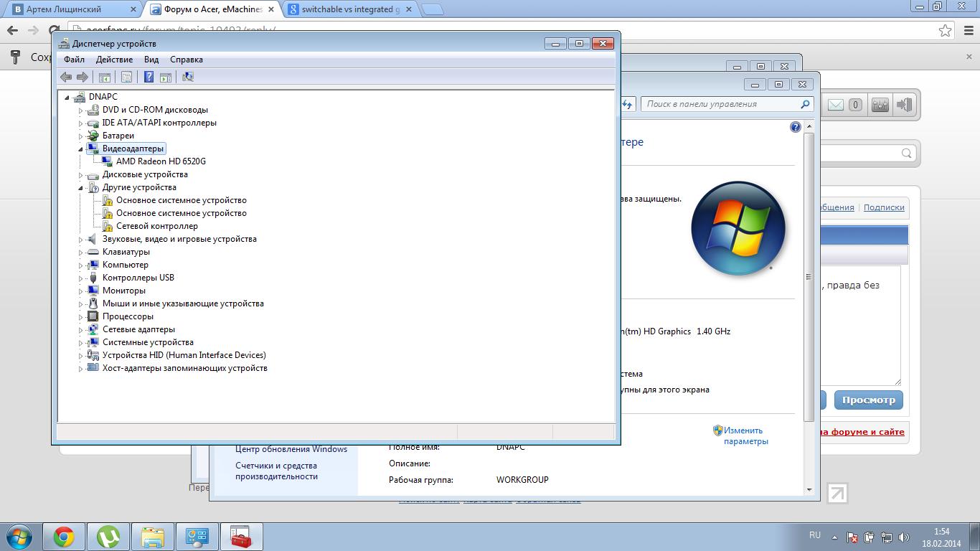This screenshot has width=980, height=551.
Task: Click Мыши и иные указывающие устройства icon
Action: [x=93, y=303]
